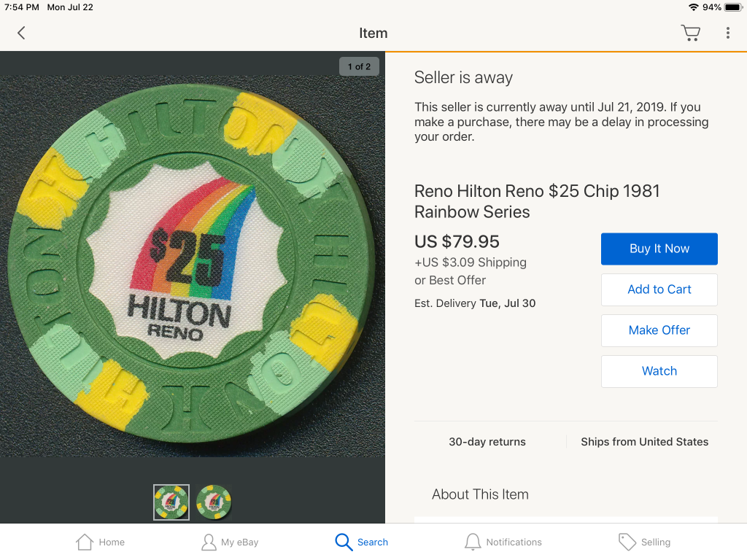Screen dimensions: 747x560
Task: Tap the 1 of 2 image counter
Action: [x=359, y=66]
